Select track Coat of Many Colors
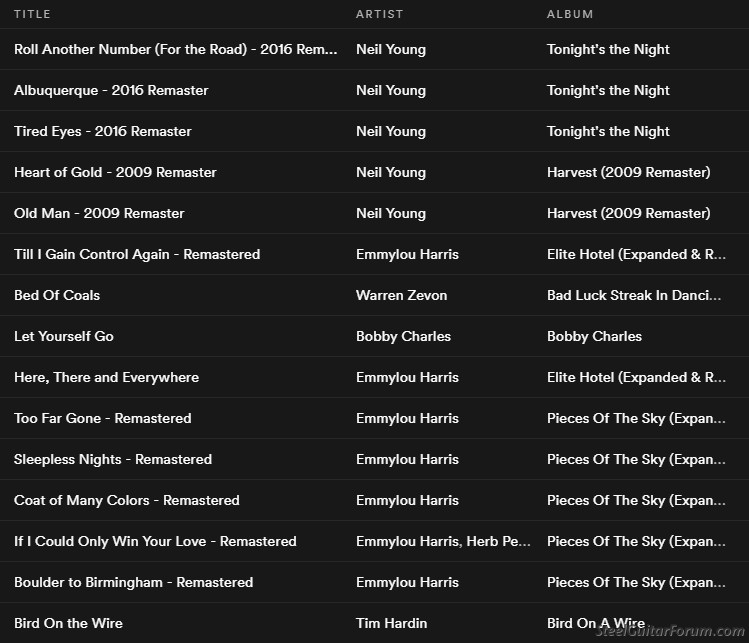The image size is (749, 643). click(x=126, y=500)
